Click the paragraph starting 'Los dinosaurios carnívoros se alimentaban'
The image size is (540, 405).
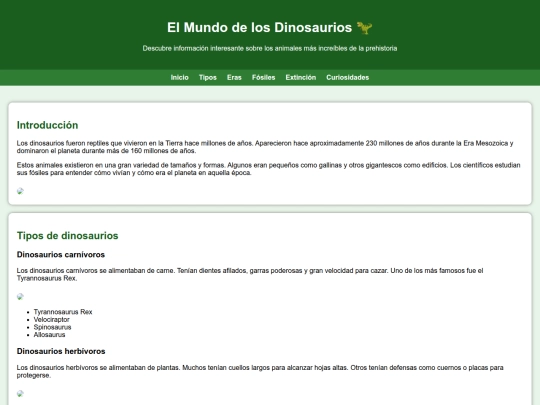tap(250, 274)
